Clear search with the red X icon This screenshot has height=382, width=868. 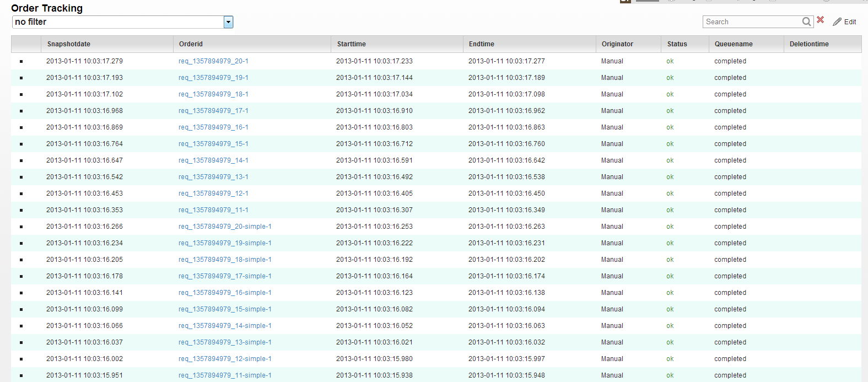point(820,20)
